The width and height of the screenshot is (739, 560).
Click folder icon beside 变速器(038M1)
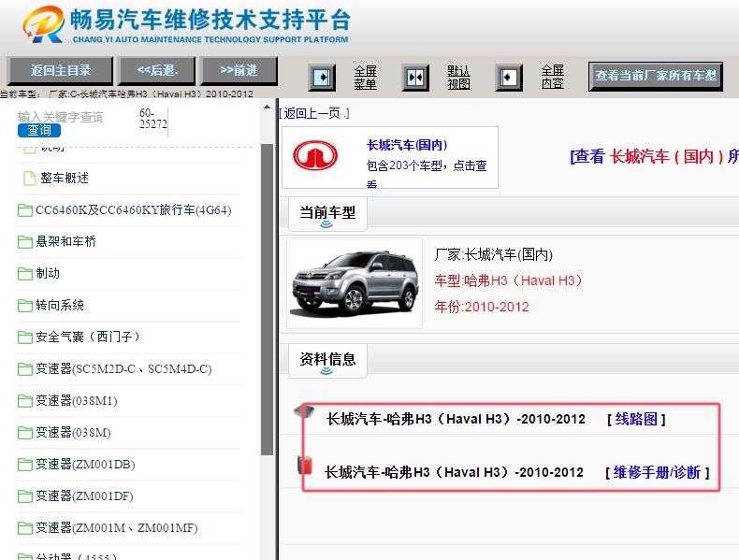(x=25, y=401)
